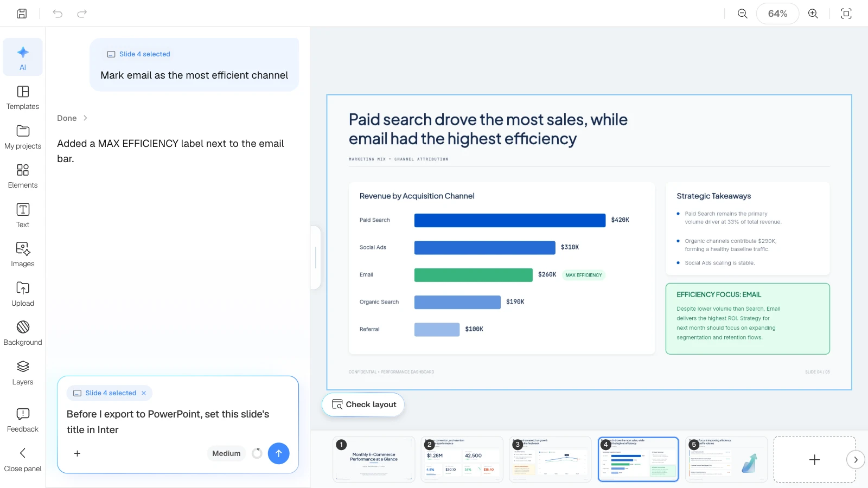The width and height of the screenshot is (868, 488).
Task: Show next slide thumbnails with arrow
Action: (856, 460)
